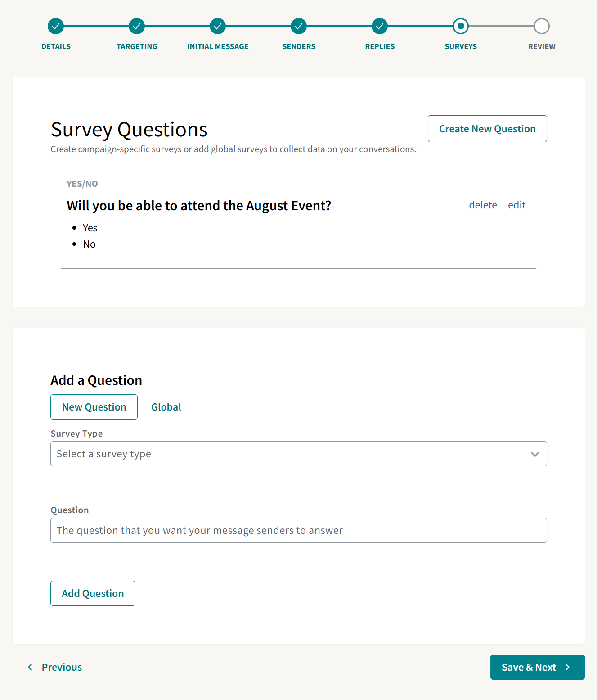Go back via the Previous link

click(62, 667)
